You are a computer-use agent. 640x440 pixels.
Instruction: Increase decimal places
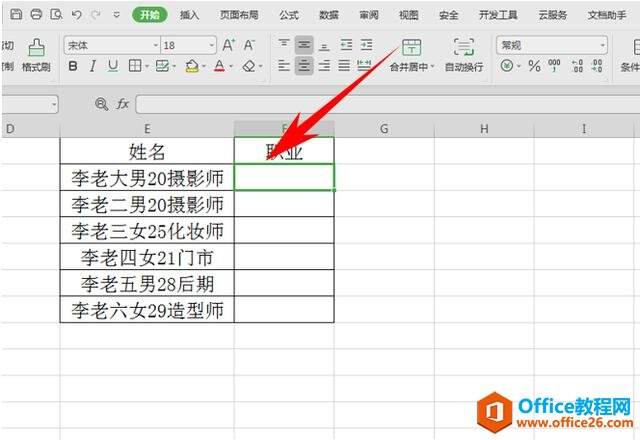(577, 66)
